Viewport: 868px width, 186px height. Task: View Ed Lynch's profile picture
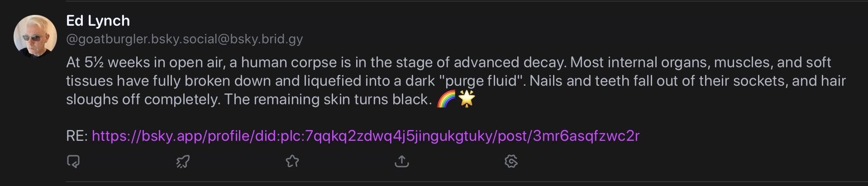(x=35, y=37)
